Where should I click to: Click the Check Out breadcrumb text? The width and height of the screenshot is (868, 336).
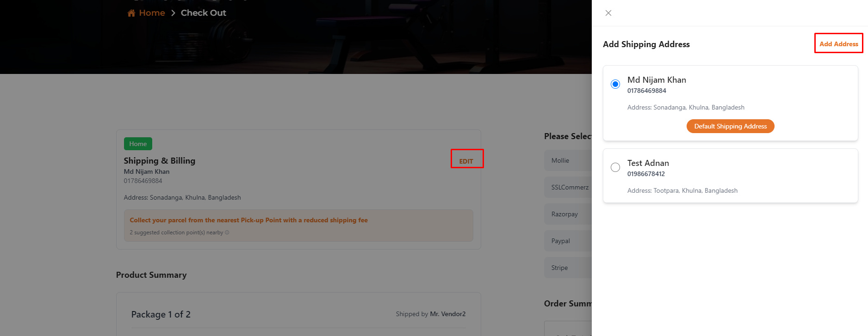click(204, 13)
